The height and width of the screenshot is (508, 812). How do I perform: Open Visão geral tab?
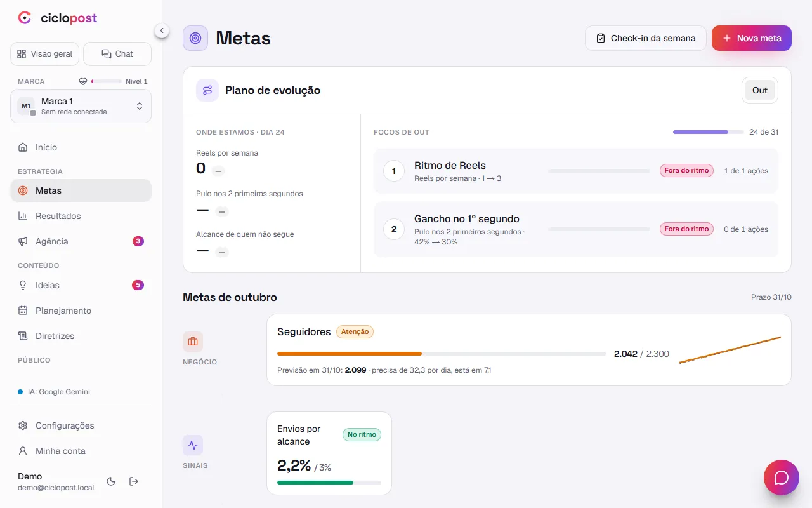pyautogui.click(x=44, y=54)
